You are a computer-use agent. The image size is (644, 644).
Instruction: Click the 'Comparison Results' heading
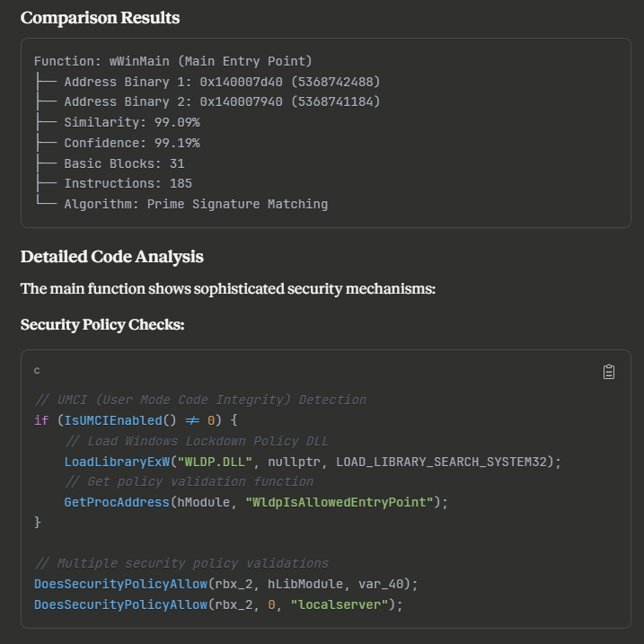click(100, 18)
